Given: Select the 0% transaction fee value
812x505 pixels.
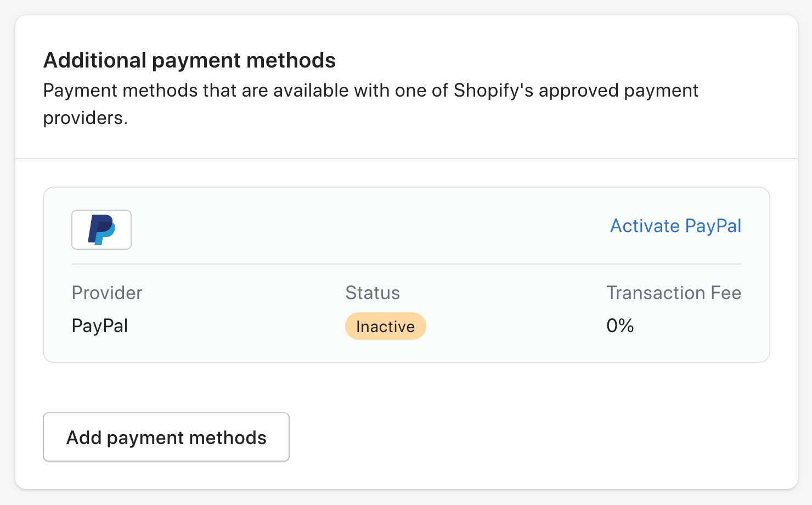Looking at the screenshot, I should (619, 326).
